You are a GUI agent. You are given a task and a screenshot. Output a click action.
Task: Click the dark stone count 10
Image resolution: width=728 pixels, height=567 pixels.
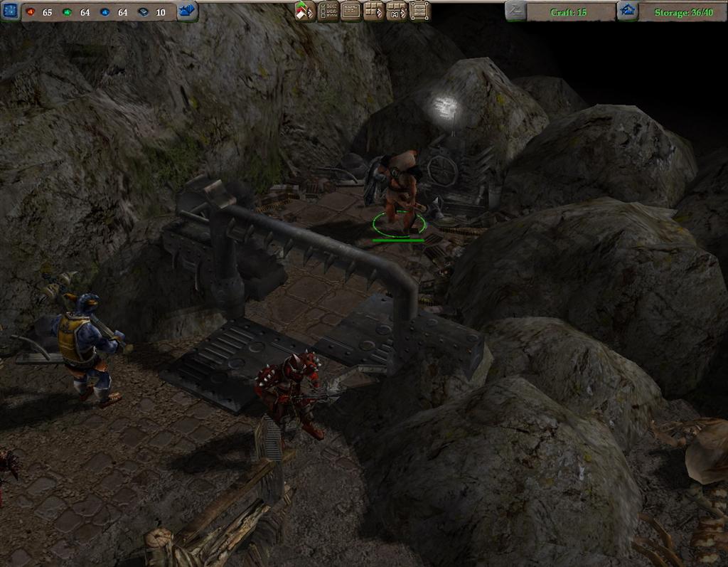(161, 13)
